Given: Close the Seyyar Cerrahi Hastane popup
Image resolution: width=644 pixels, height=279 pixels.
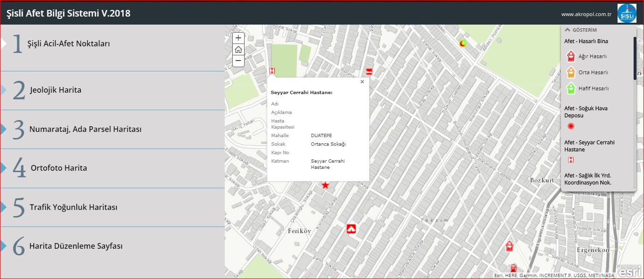Looking at the screenshot, I should (x=362, y=82).
